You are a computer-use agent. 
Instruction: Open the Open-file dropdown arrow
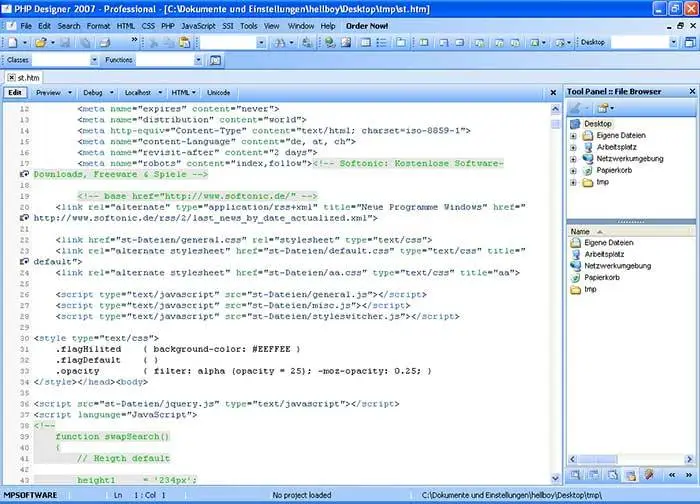pos(53,43)
